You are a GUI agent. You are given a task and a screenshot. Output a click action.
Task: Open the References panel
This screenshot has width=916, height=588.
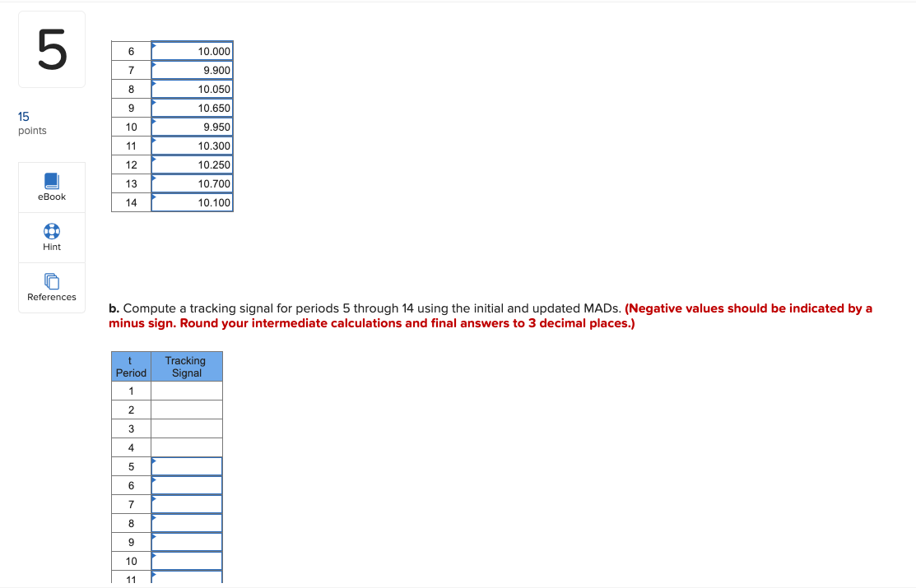[51, 287]
